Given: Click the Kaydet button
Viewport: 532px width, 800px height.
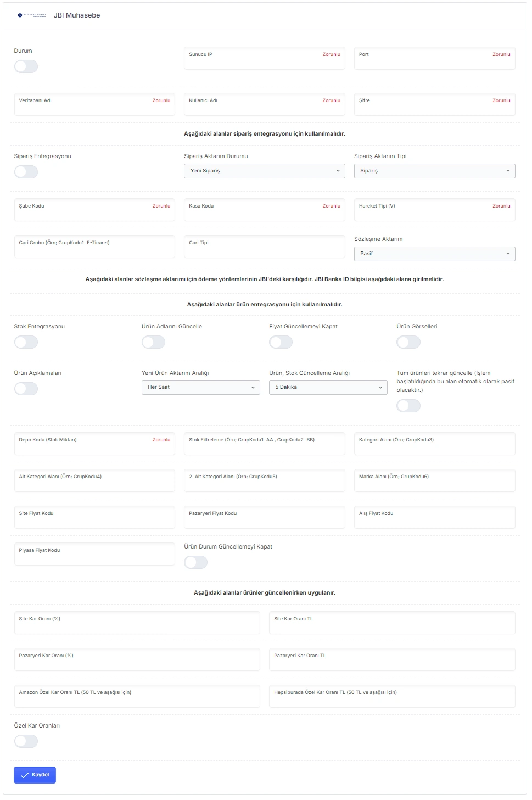Looking at the screenshot, I should 35,775.
